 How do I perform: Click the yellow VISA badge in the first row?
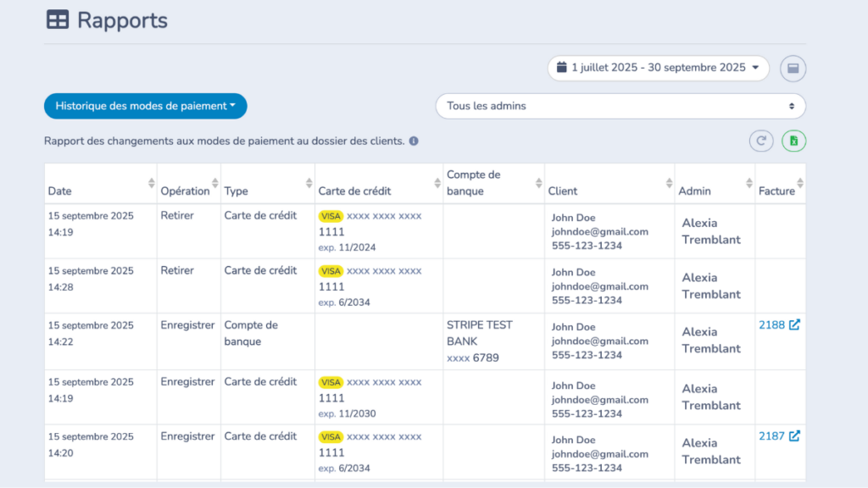331,215
